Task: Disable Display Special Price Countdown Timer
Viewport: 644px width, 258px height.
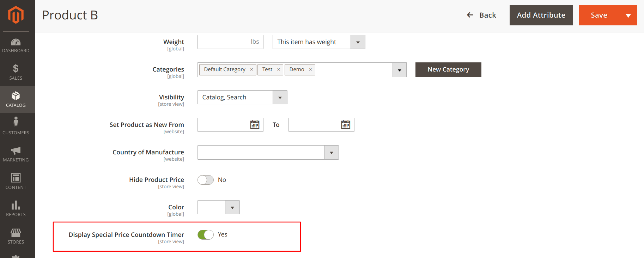Action: click(206, 235)
